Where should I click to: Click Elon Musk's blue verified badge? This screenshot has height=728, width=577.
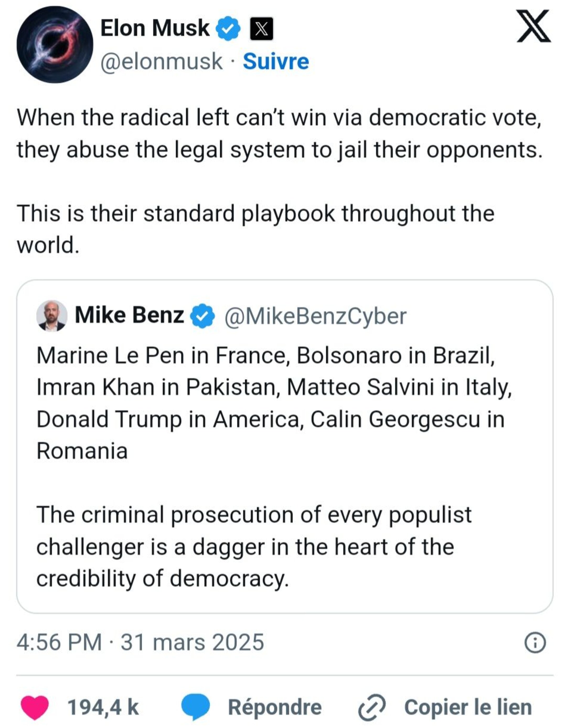point(228,28)
